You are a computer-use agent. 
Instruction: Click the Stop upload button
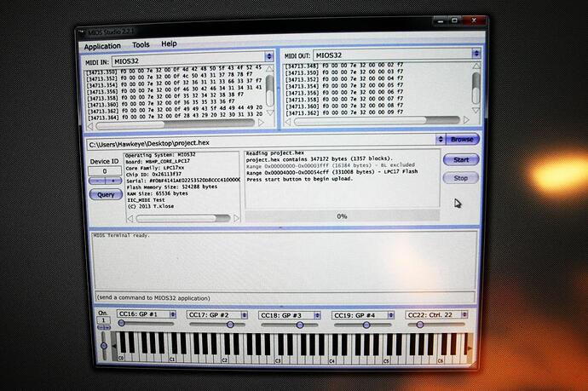click(x=460, y=178)
